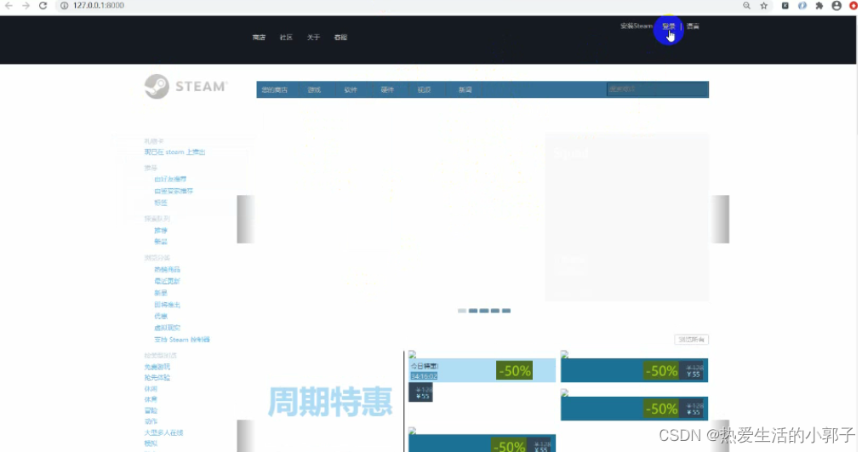This screenshot has width=868, height=452.
Task: Click the 登录 login link
Action: (x=668, y=26)
